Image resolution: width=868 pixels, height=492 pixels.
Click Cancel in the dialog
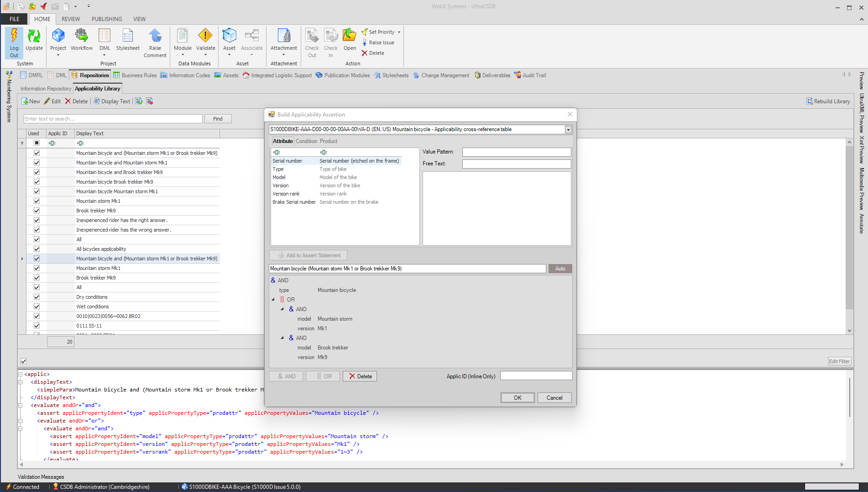pos(554,398)
